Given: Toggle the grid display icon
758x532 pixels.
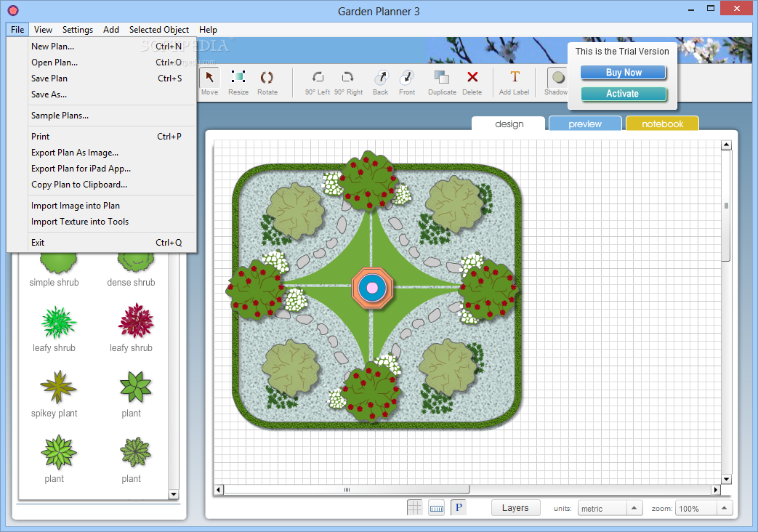Looking at the screenshot, I should [414, 508].
